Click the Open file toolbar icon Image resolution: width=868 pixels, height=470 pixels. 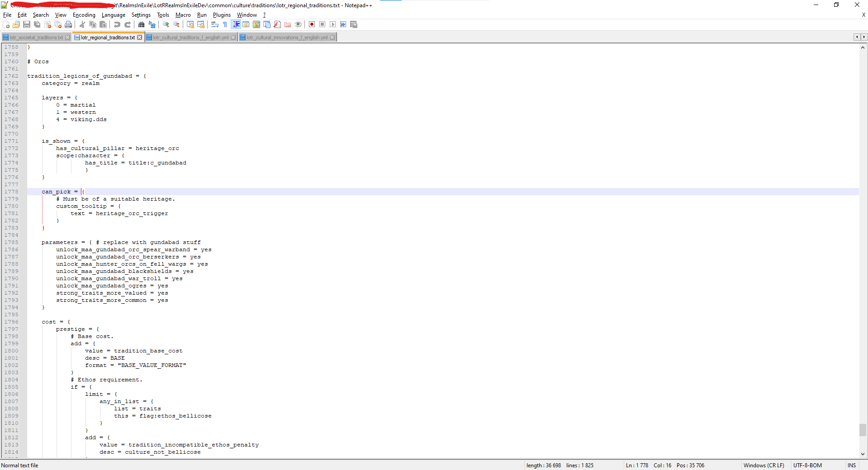(x=16, y=24)
